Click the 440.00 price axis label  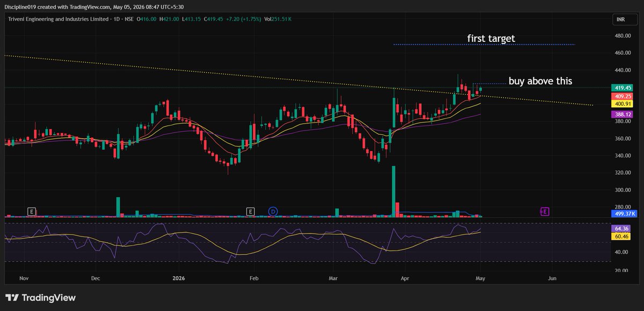pyautogui.click(x=623, y=70)
